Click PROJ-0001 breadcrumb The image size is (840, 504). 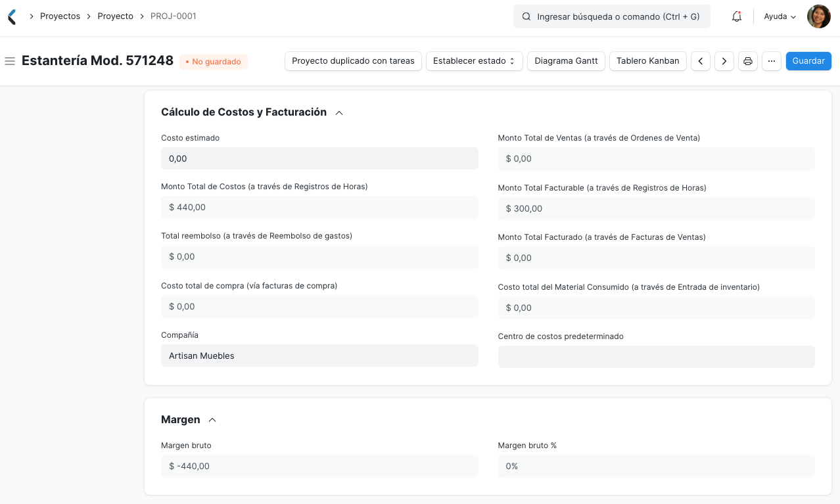(174, 16)
